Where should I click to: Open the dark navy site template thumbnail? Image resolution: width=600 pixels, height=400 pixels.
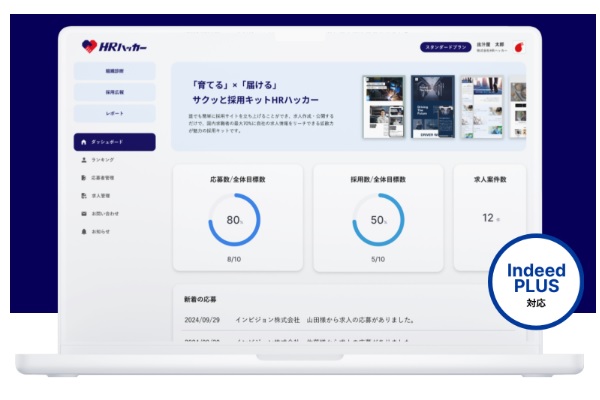coord(433,106)
